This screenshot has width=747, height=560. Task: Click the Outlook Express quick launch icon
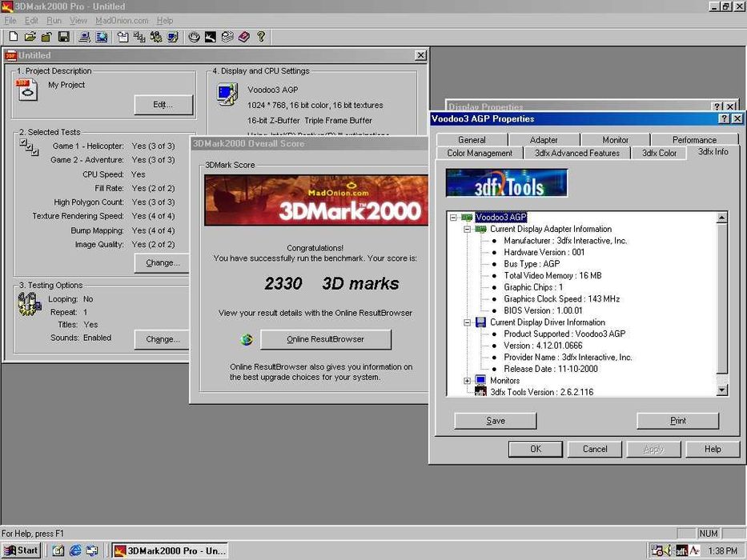[92, 550]
